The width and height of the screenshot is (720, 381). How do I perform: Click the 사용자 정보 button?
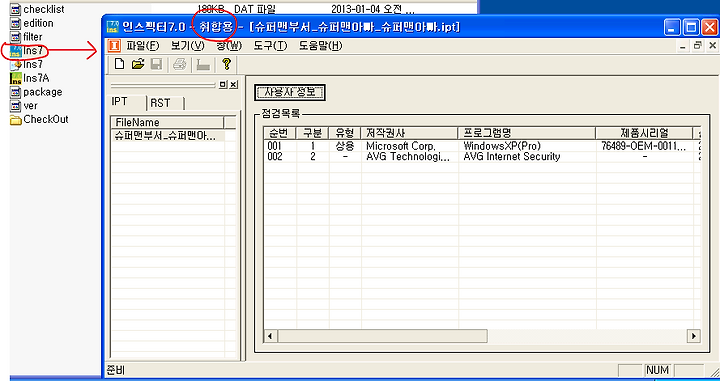290,92
